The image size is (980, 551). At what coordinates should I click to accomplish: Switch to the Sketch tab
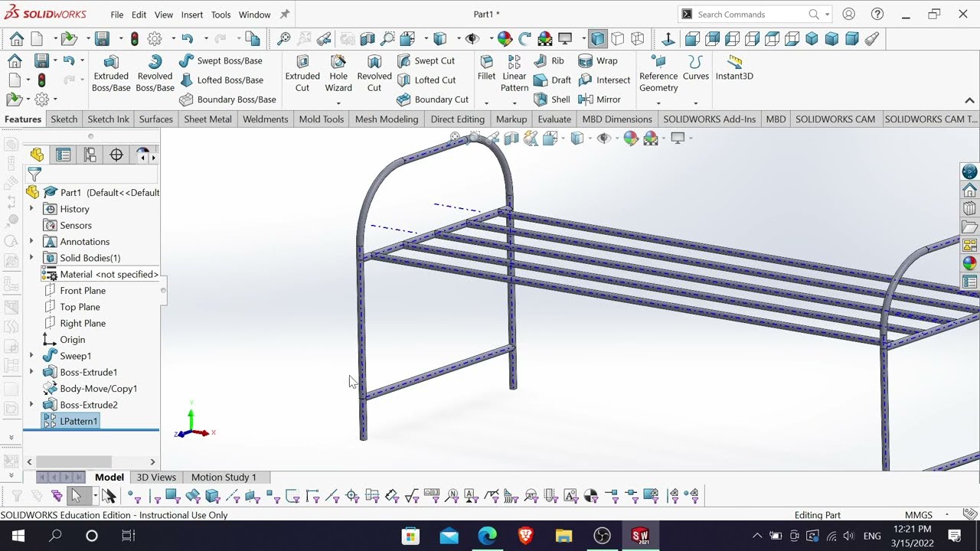(x=64, y=119)
